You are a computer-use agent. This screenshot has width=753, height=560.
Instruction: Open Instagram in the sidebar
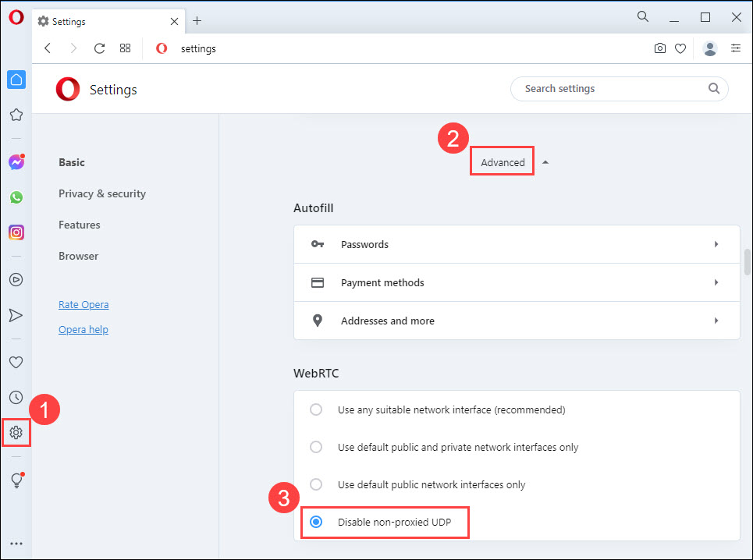coord(16,232)
